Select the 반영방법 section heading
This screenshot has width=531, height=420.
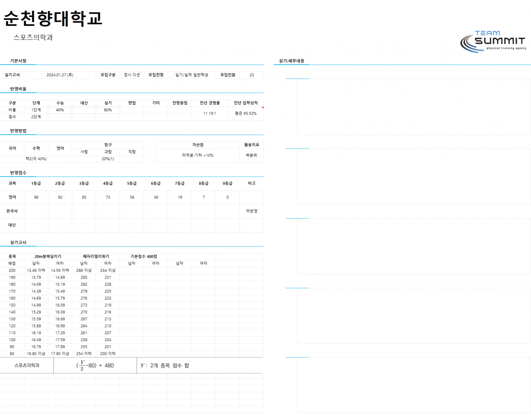coord(18,131)
